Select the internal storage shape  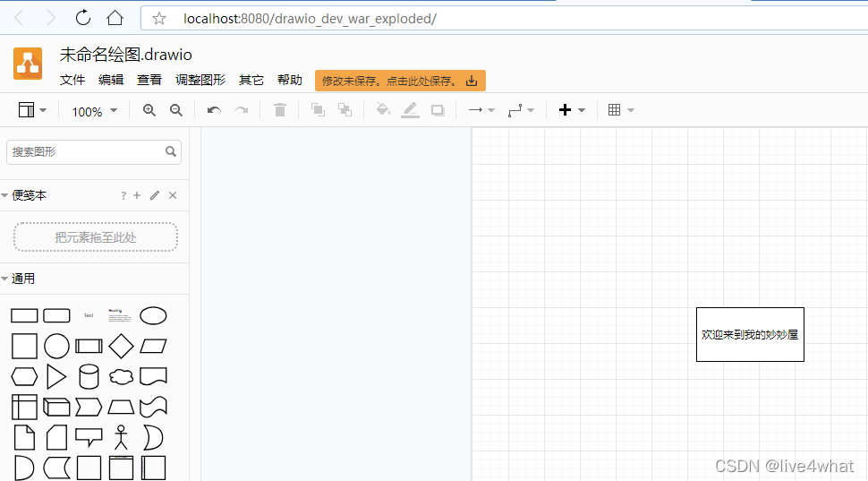24,407
